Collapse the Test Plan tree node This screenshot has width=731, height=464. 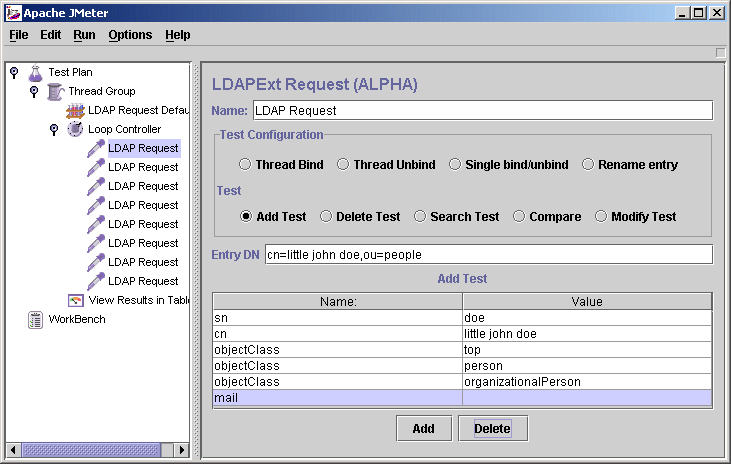coord(14,72)
